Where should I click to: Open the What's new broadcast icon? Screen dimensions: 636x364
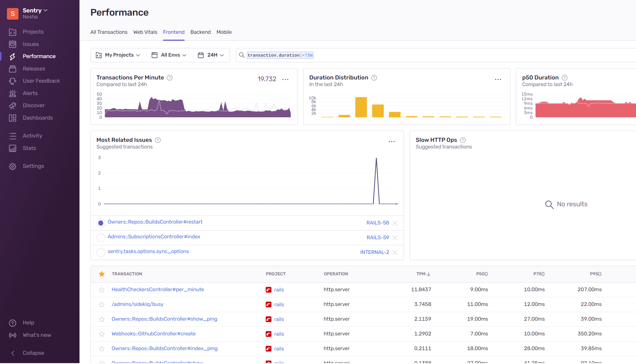[12, 335]
